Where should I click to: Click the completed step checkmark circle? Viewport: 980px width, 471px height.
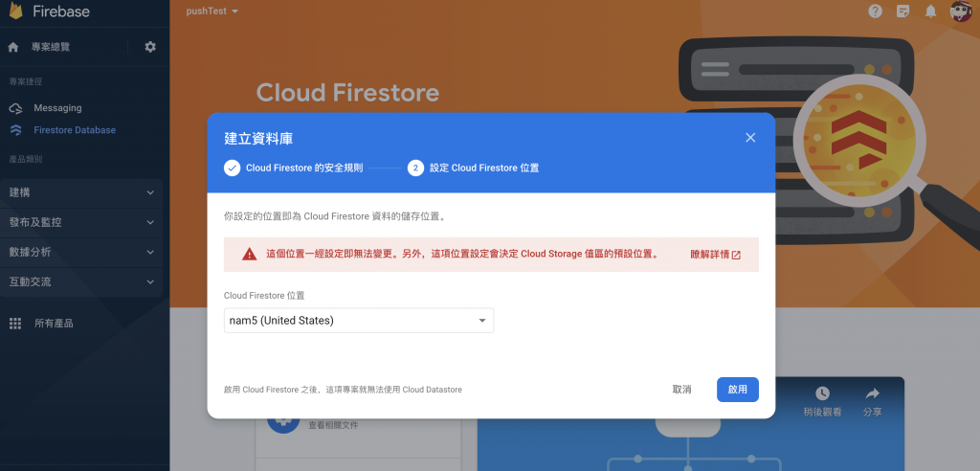(232, 168)
